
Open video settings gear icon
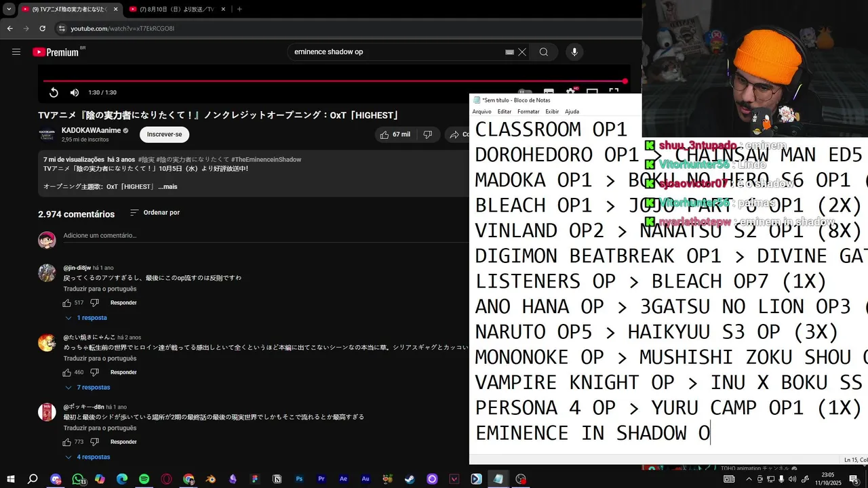(x=570, y=92)
